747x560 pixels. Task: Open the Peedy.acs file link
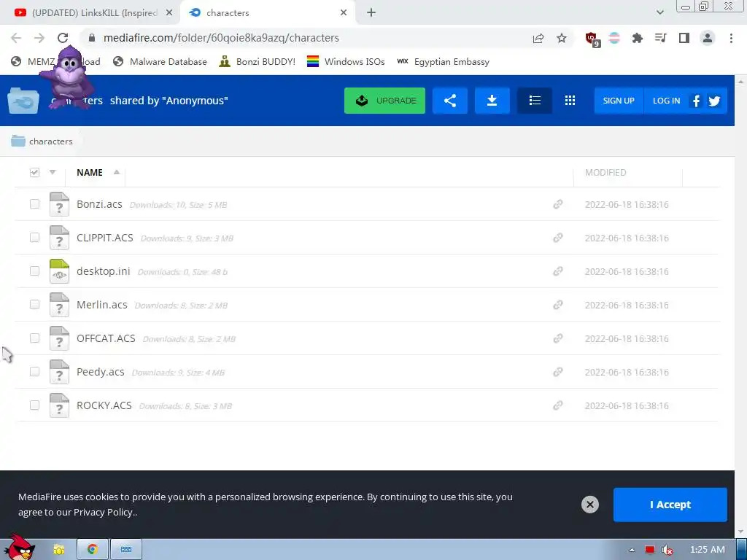click(101, 372)
